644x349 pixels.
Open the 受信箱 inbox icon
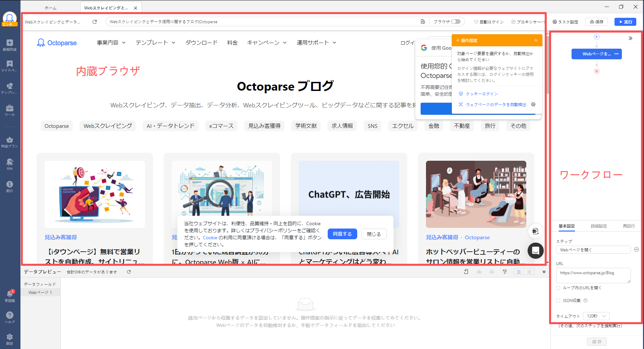[9, 295]
